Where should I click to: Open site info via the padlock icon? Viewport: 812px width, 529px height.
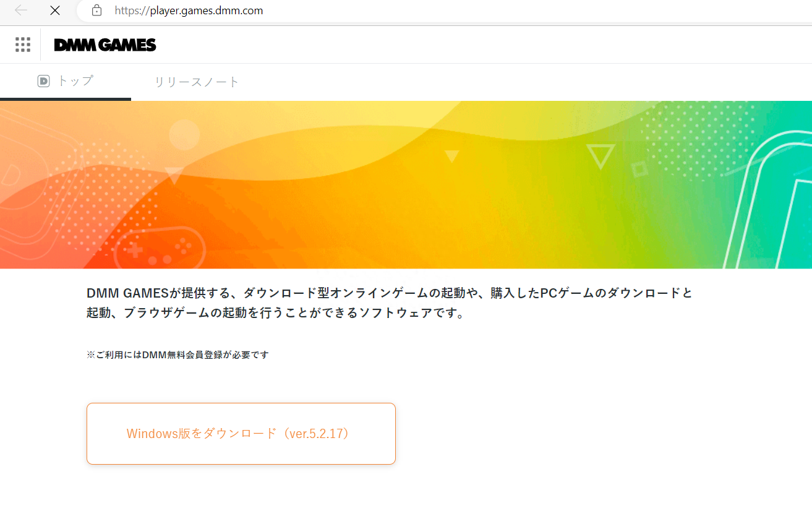pyautogui.click(x=96, y=11)
